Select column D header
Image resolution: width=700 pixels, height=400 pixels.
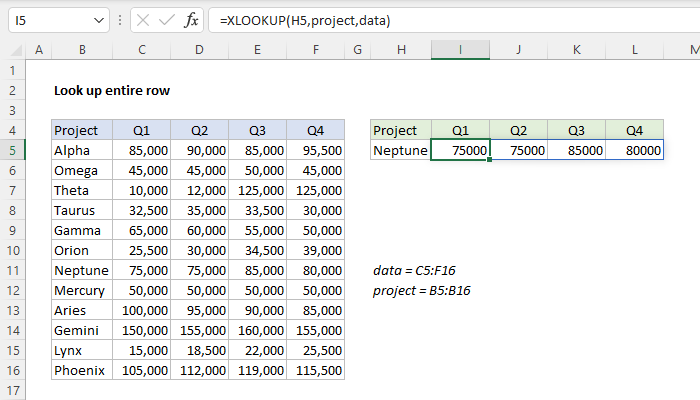200,50
